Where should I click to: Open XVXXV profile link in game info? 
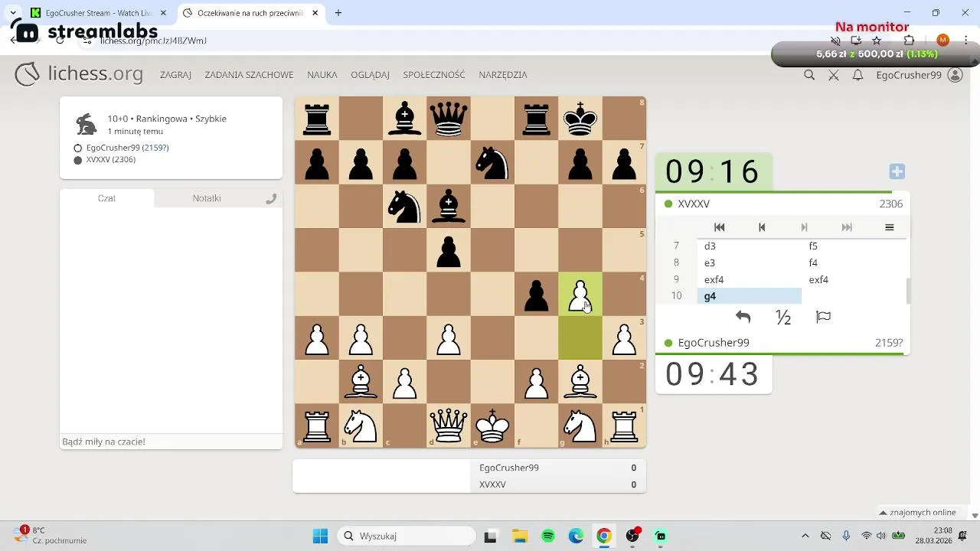coord(111,160)
